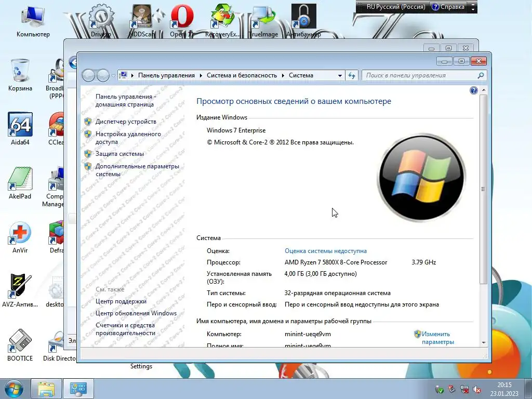Open Настройка удаленного доступа link
The height and width of the screenshot is (399, 532).
(128, 138)
